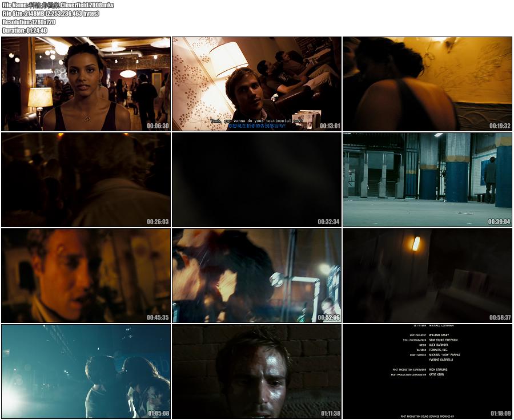Select the Duration 01:24:40 text
Viewport: 514px width, 420px height.
tap(25, 31)
